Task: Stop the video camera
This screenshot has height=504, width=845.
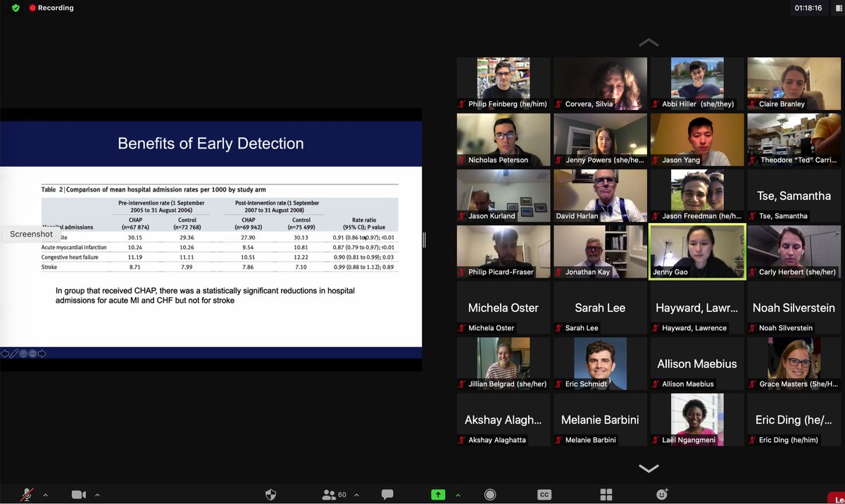Action: pyautogui.click(x=77, y=494)
